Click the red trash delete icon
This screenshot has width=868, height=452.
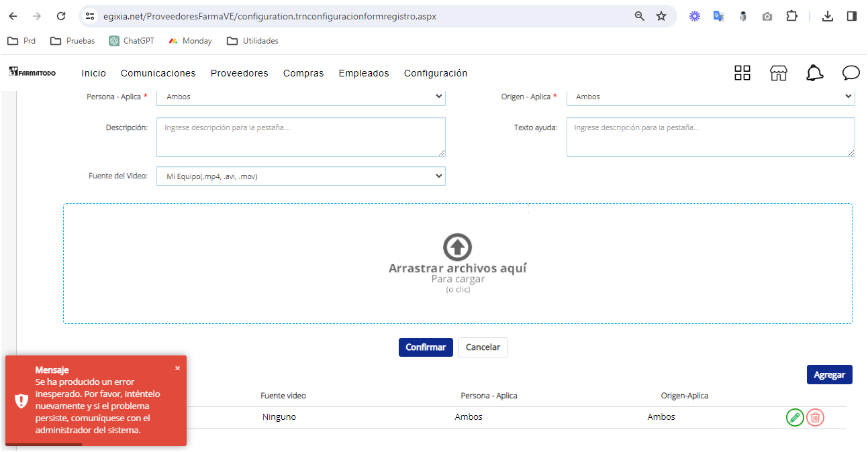[x=815, y=417]
